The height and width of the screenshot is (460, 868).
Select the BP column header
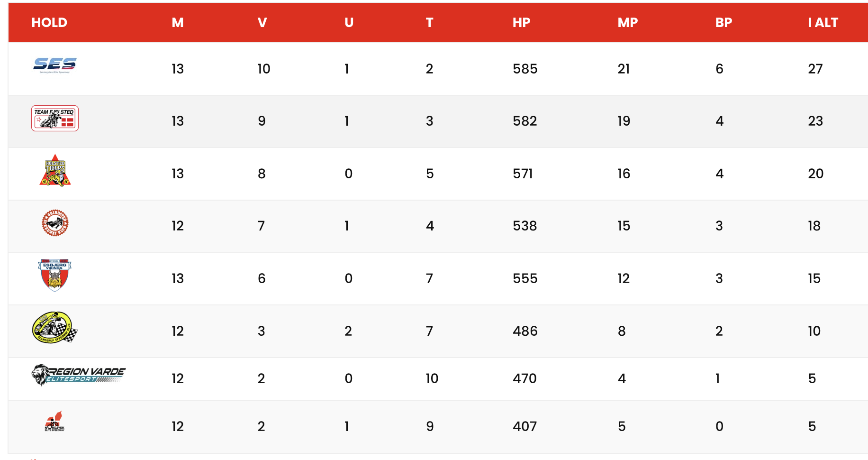point(723,23)
